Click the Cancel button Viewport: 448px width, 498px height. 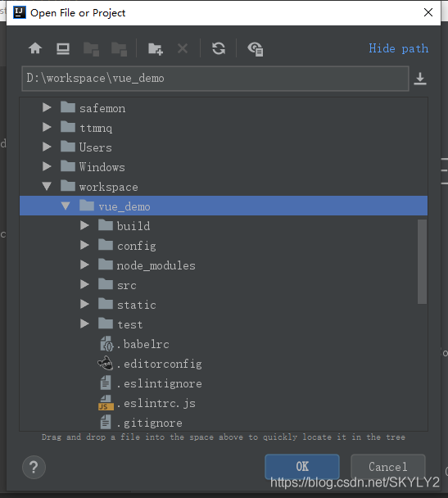[x=388, y=467]
